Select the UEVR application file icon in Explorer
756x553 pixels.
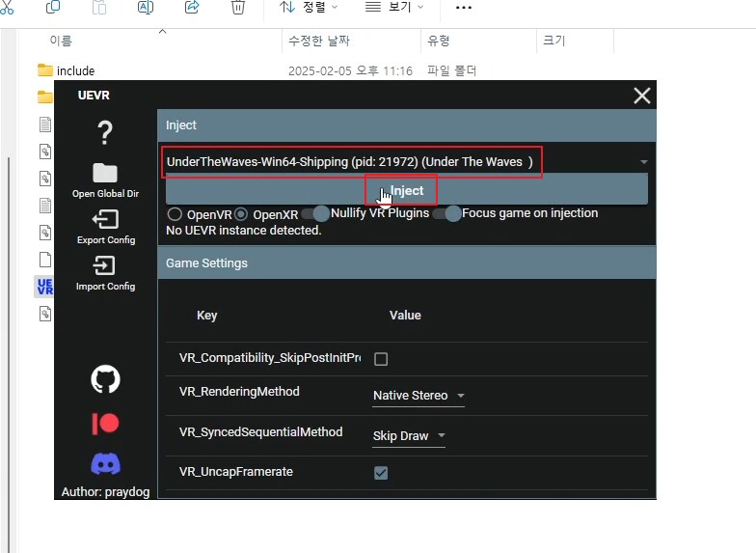(x=44, y=287)
